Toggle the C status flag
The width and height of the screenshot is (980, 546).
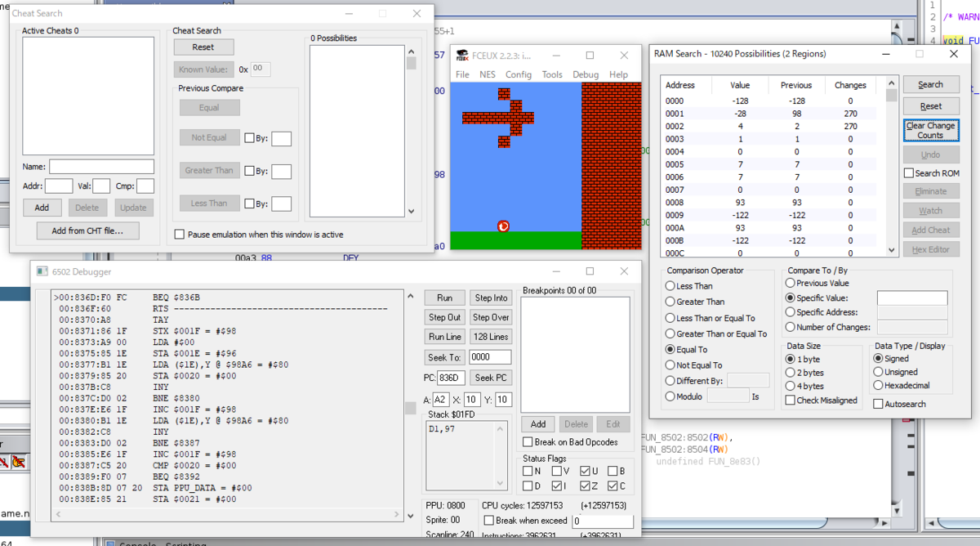click(x=612, y=486)
